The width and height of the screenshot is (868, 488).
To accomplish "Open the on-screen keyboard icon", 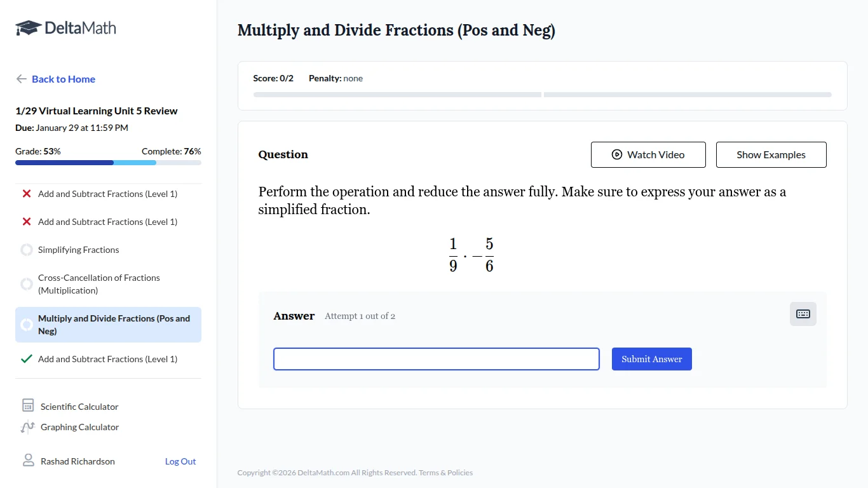I will (803, 313).
